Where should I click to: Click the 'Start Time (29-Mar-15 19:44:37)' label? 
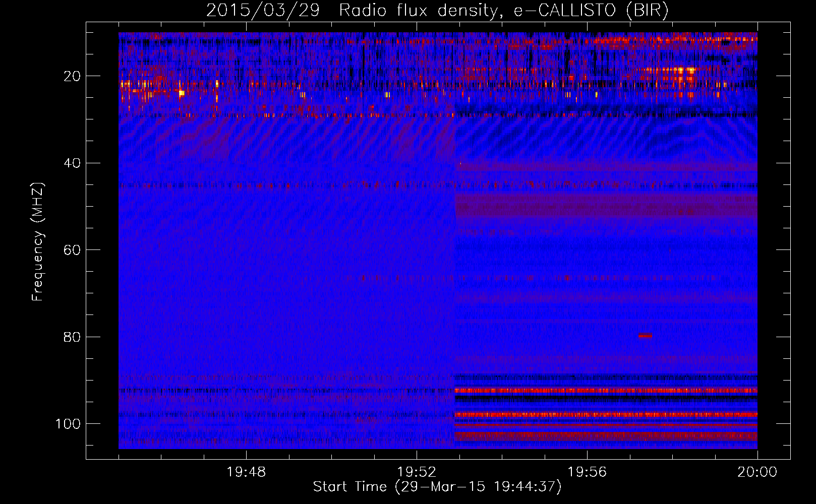pos(437,487)
